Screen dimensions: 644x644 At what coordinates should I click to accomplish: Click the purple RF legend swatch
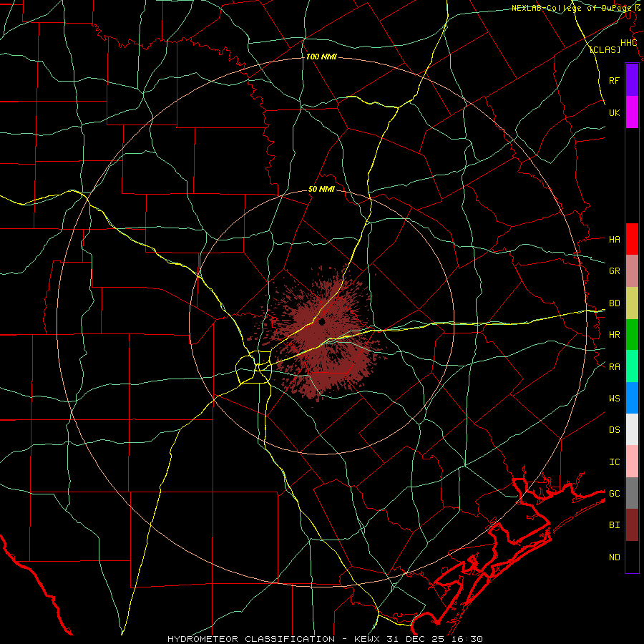632,80
